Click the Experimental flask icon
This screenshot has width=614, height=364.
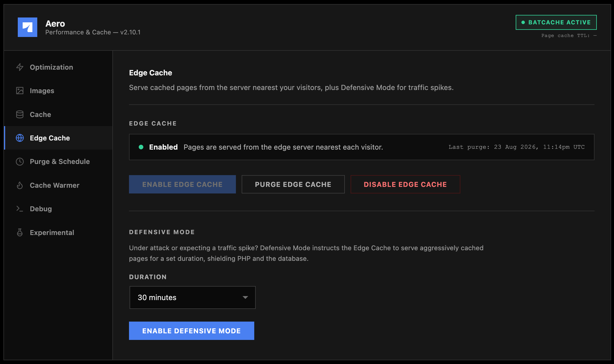[20, 232]
